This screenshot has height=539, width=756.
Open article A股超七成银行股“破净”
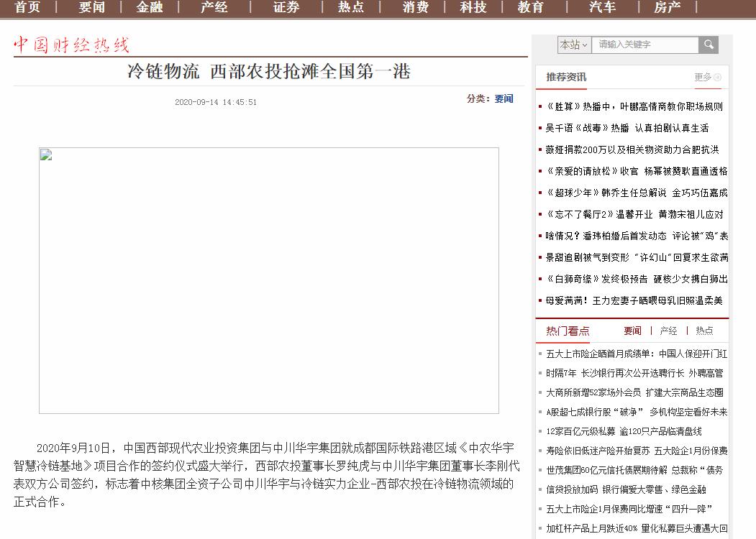click(637, 412)
